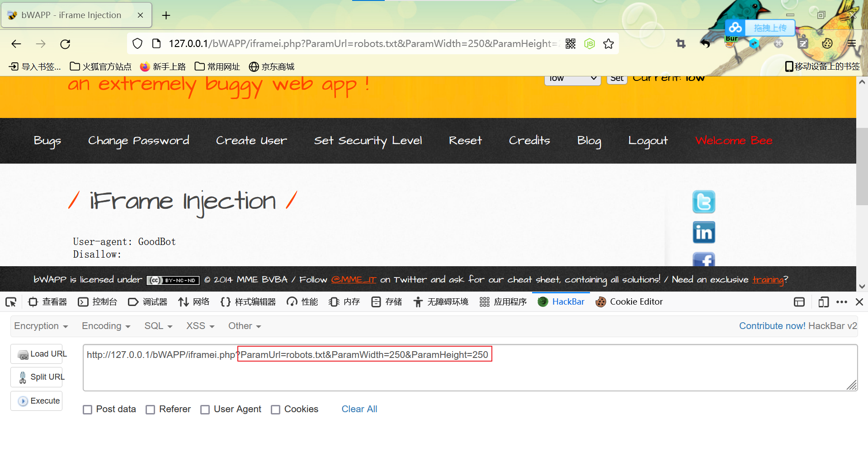Click the undo arrow toolbar icon
The height and width of the screenshot is (461, 868).
click(705, 43)
